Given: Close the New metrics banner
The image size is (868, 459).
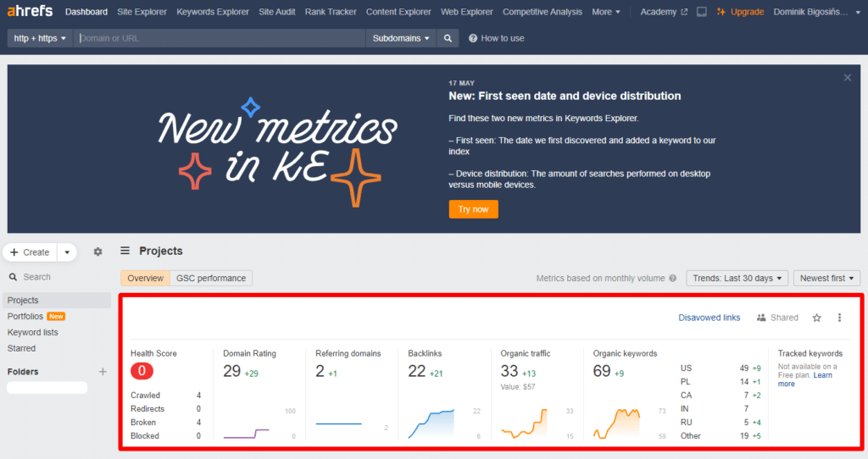Looking at the screenshot, I should [x=848, y=77].
